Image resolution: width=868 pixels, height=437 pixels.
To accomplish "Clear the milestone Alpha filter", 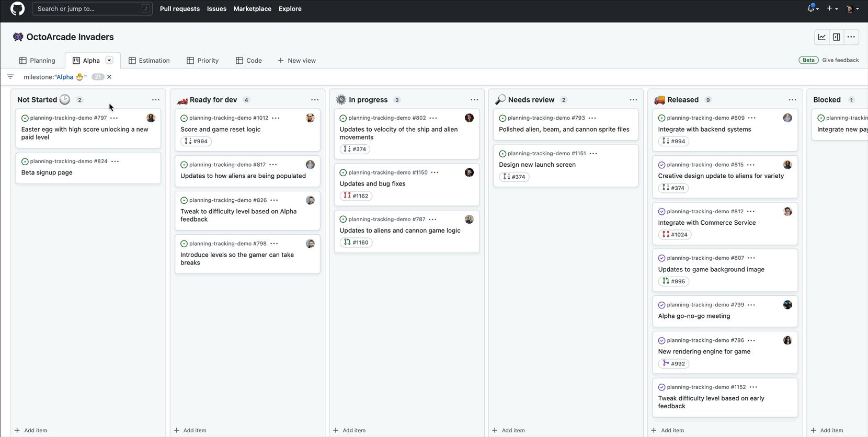I will point(109,77).
